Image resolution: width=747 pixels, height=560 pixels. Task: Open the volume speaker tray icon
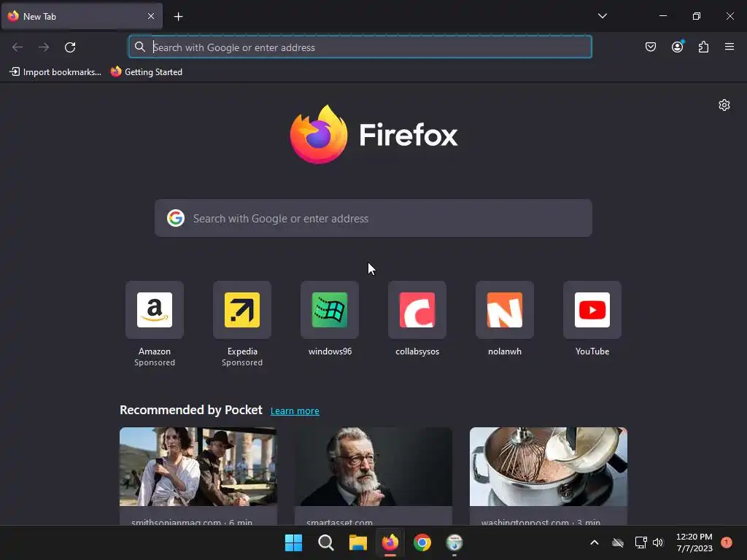(x=658, y=542)
